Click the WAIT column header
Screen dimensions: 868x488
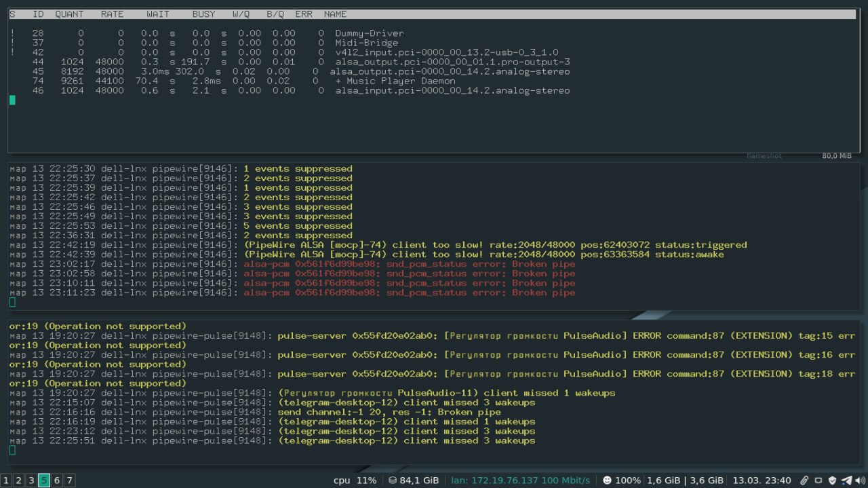(x=158, y=14)
